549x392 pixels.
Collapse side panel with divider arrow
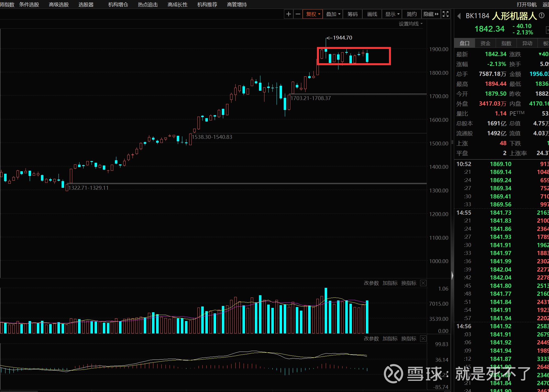(x=452, y=275)
